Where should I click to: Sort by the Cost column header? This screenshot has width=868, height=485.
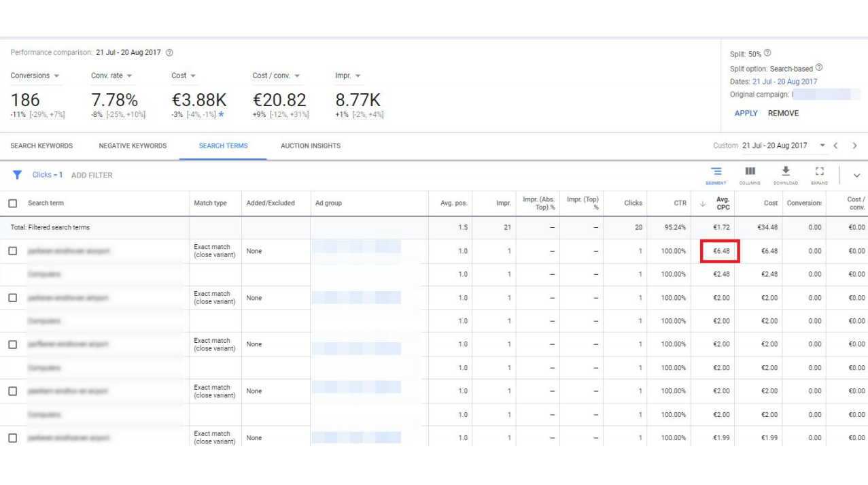pos(771,203)
